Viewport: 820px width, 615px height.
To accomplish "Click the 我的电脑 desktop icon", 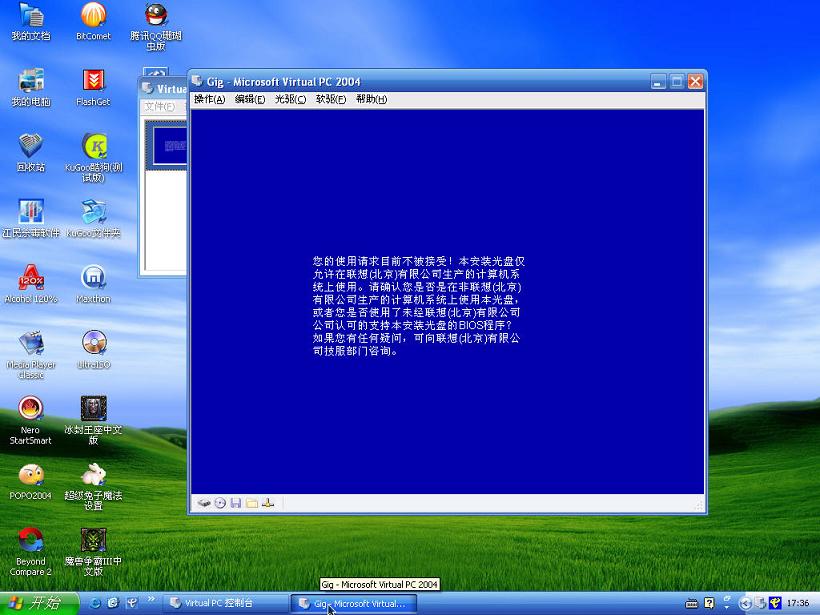I will [31, 87].
